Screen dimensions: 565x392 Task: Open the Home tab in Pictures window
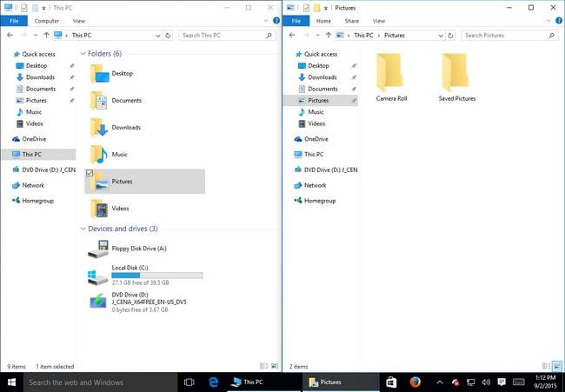click(x=323, y=21)
